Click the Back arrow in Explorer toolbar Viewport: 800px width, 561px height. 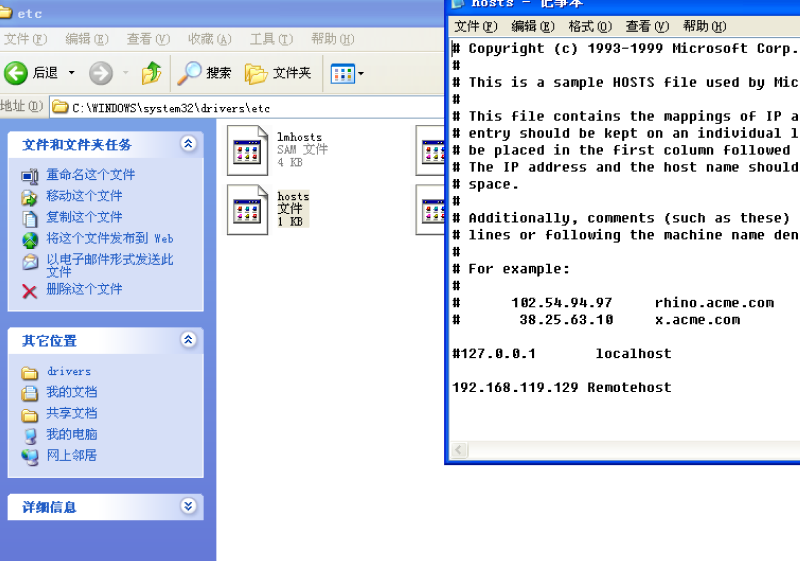coord(16,73)
